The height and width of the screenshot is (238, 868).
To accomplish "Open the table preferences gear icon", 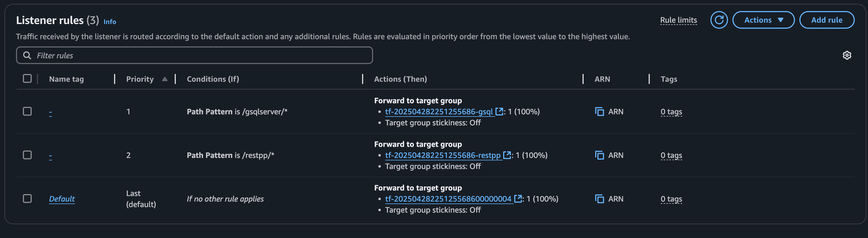I will pyautogui.click(x=847, y=55).
